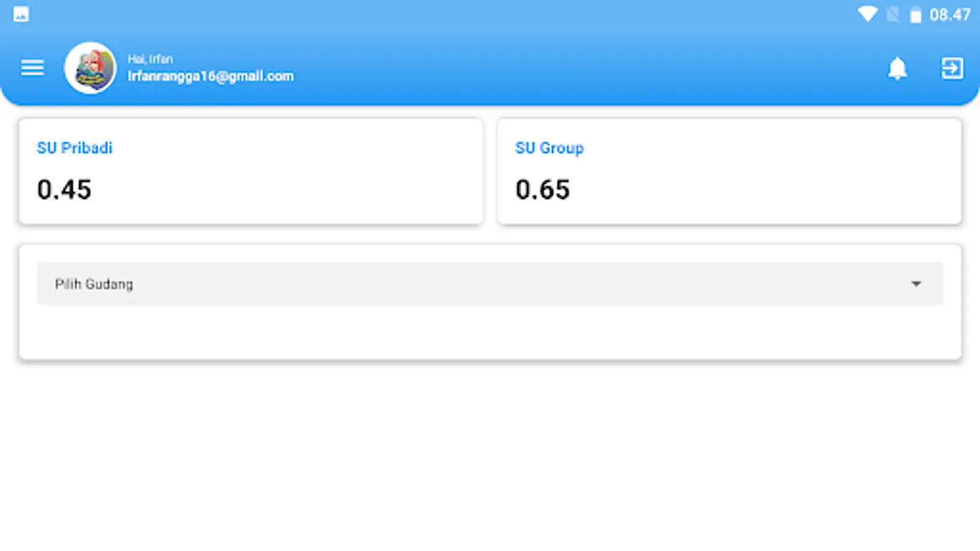Screen dimensions: 980x551
Task: Tap the image notification icon in status bar
Action: 21,14
